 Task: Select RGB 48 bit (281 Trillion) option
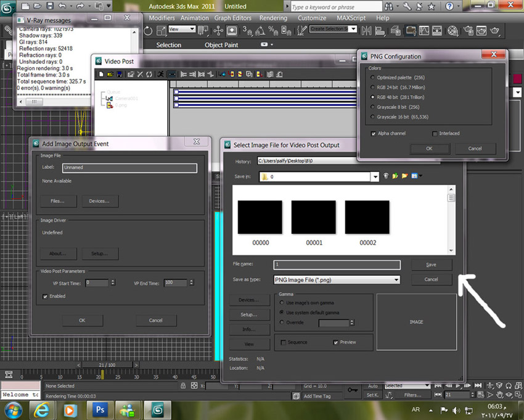click(x=372, y=97)
